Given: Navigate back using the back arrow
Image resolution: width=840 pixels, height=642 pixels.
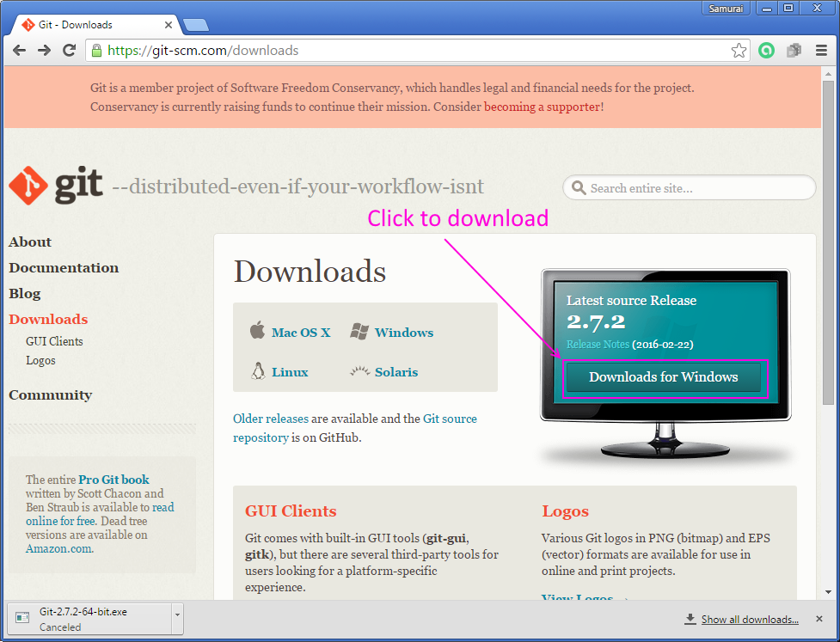Looking at the screenshot, I should [x=19, y=51].
